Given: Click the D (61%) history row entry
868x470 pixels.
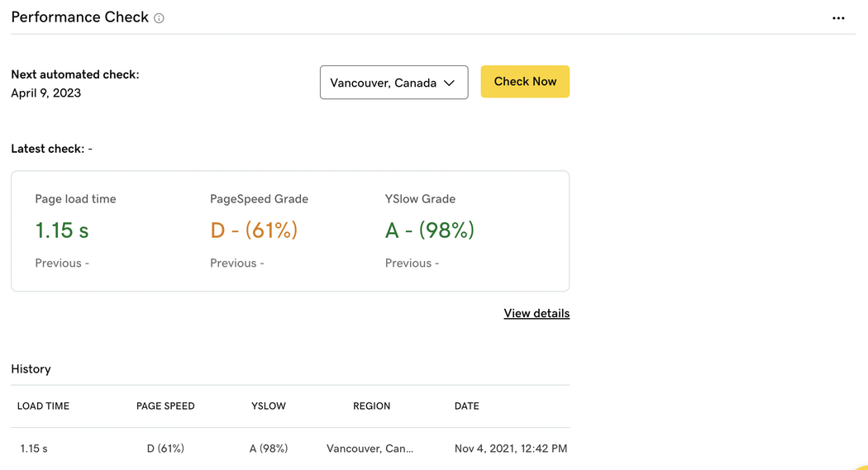Looking at the screenshot, I should click(165, 449).
